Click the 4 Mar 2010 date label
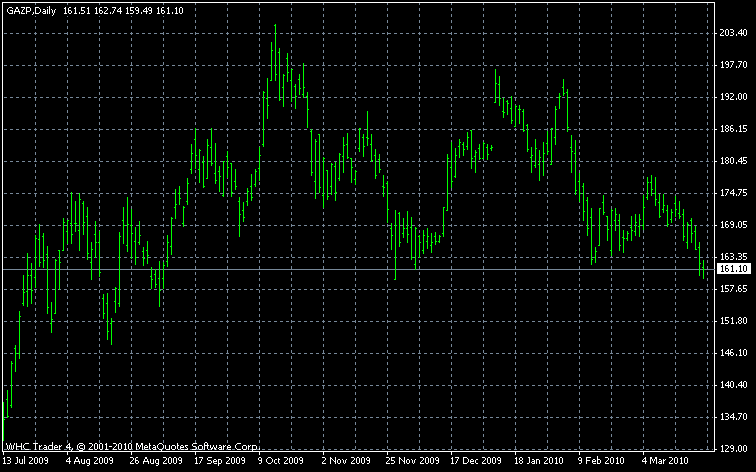The width and height of the screenshot is (756, 472). [665, 462]
